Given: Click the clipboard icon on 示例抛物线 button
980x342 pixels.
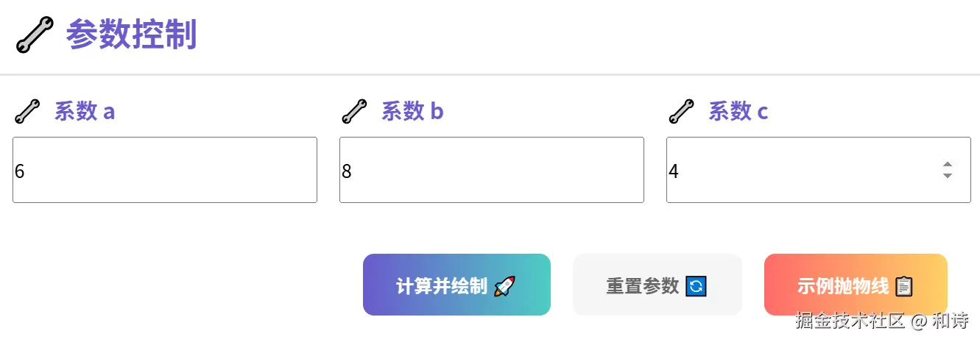Looking at the screenshot, I should (x=904, y=286).
